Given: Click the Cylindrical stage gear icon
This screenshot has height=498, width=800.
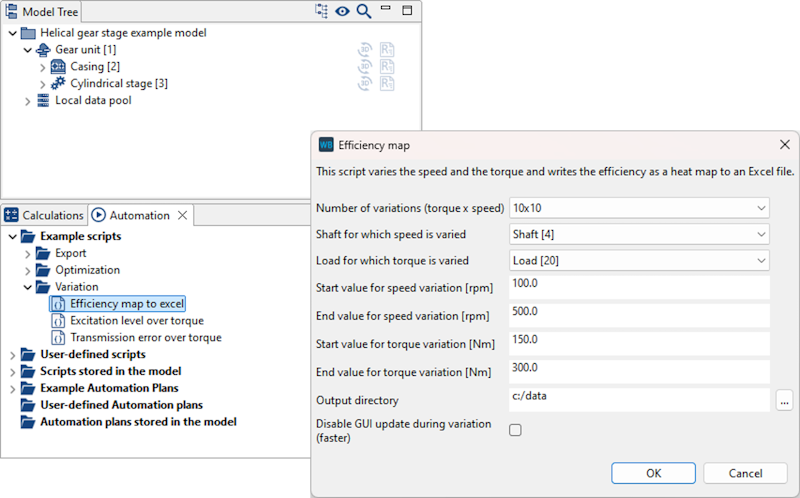Looking at the screenshot, I should point(58,84).
